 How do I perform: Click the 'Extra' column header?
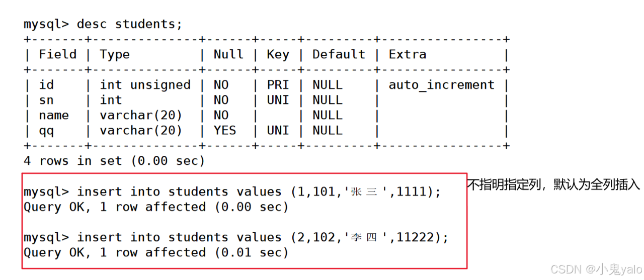[407, 54]
